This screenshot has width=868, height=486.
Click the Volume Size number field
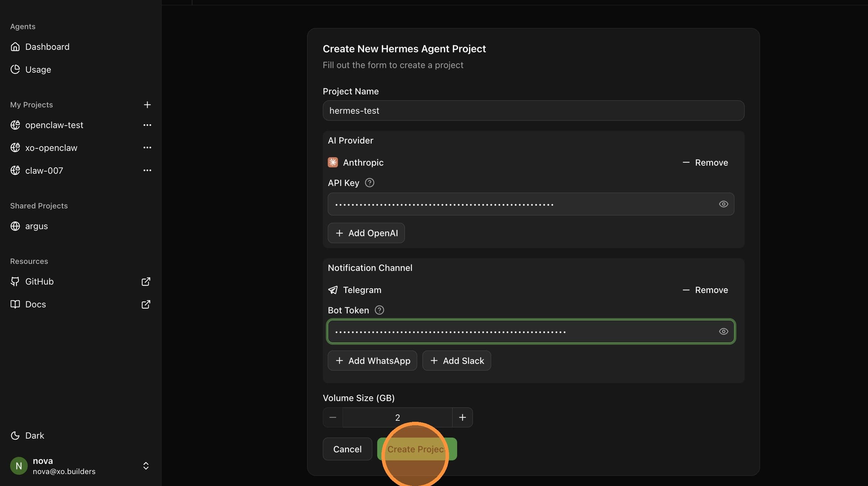tap(398, 418)
